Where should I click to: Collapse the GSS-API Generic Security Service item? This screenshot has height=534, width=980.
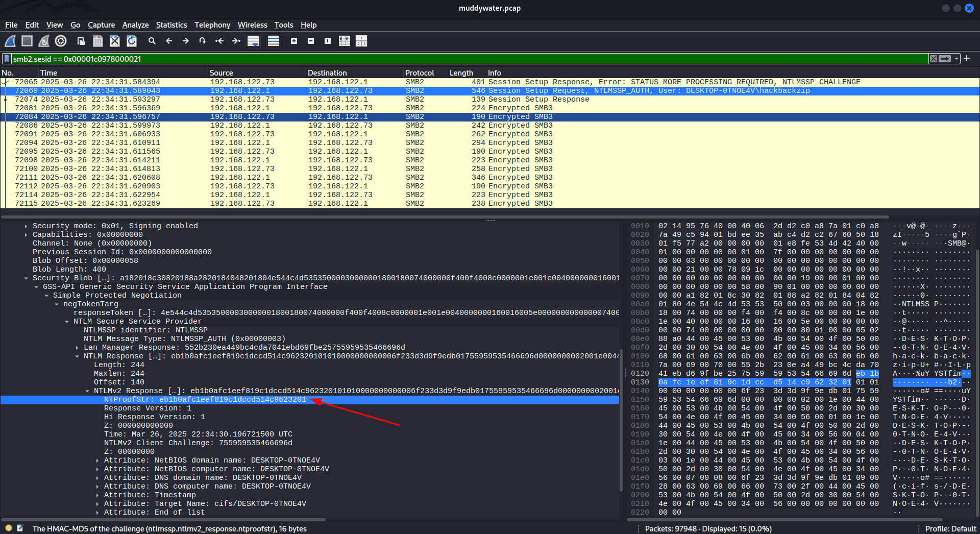(36, 286)
